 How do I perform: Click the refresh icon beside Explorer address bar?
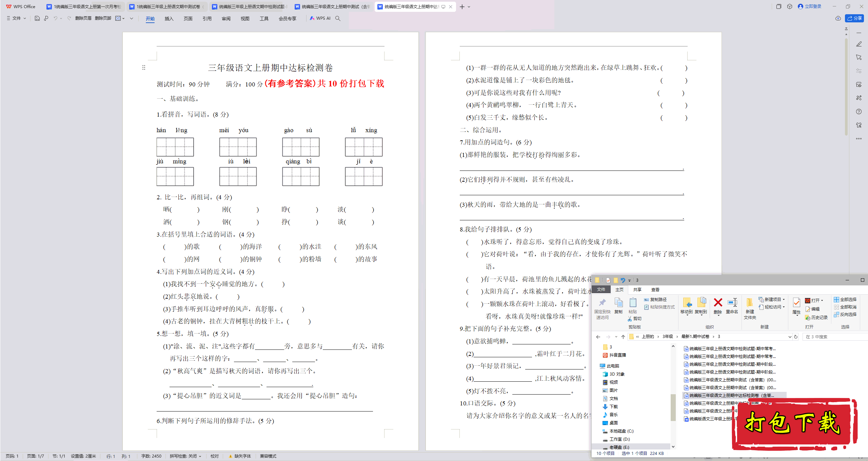[796, 337]
